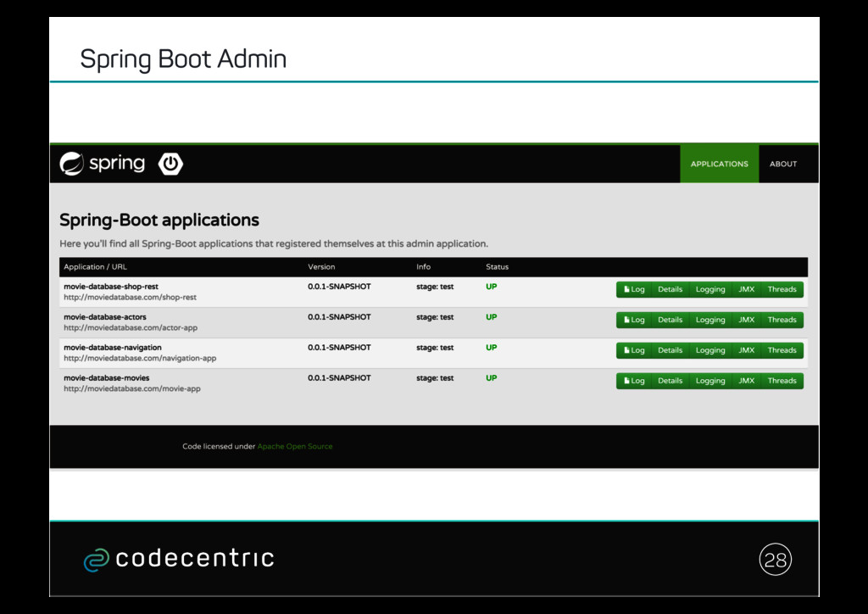Viewport: 868px width, 614px height.
Task: Click 'stage: test' info of movie-database-actors
Action: [435, 317]
